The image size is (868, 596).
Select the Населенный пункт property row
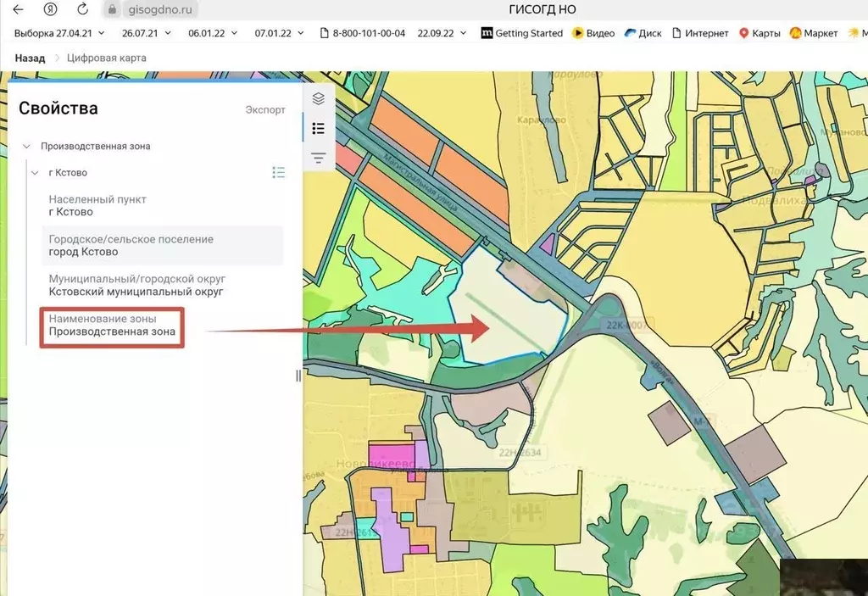(x=163, y=205)
